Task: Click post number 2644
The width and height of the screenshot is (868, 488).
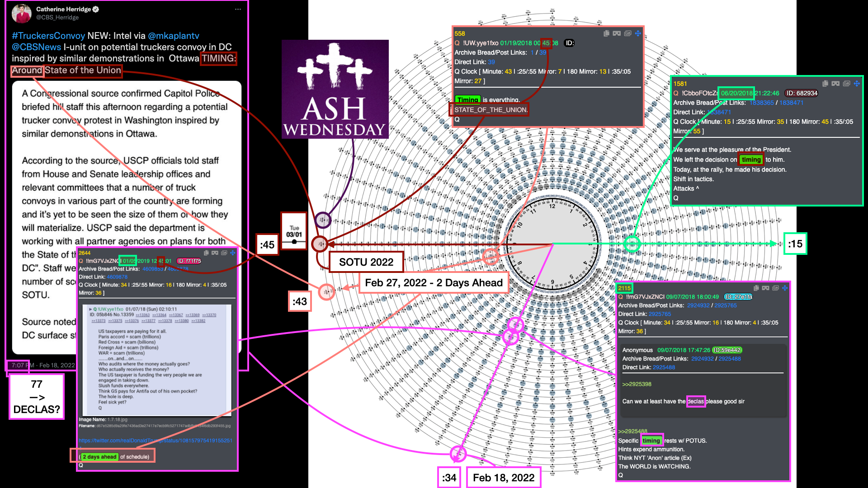Action: coord(85,253)
